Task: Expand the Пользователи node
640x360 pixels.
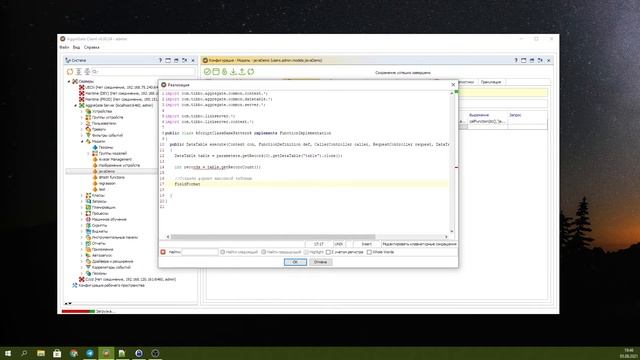Action: click(82, 123)
